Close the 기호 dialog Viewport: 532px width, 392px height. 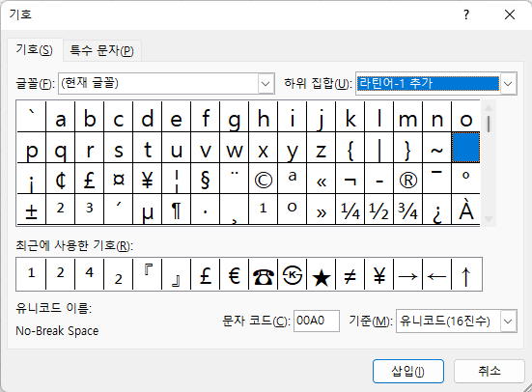pyautogui.click(x=510, y=14)
